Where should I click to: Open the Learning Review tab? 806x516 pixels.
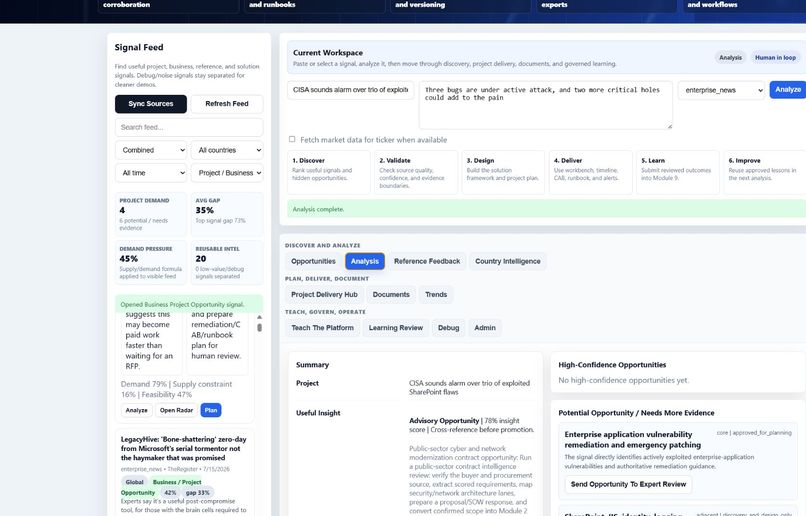click(x=396, y=328)
